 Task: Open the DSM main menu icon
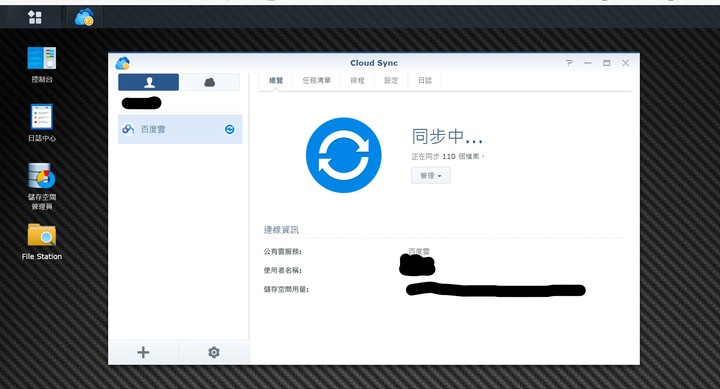click(35, 17)
